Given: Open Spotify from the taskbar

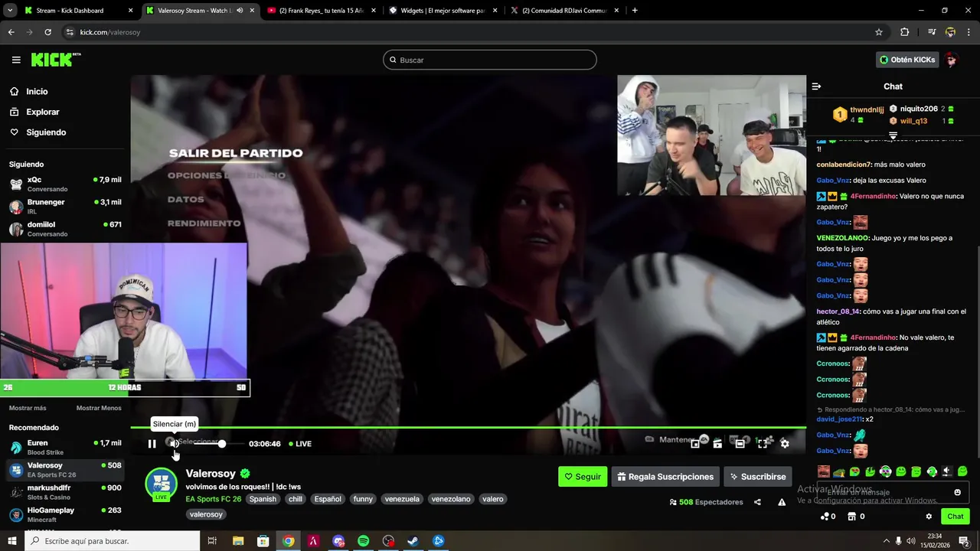Looking at the screenshot, I should (363, 541).
